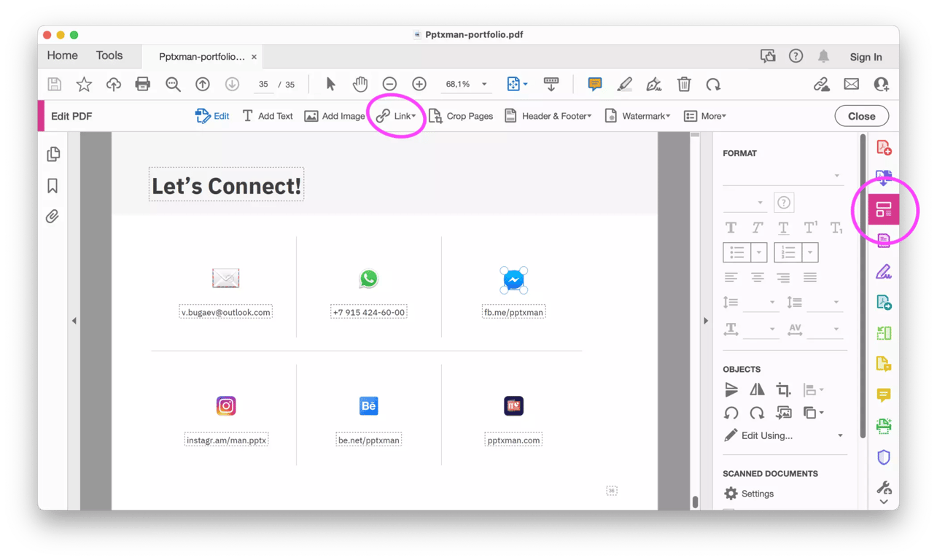Open the green Organize Pages tool
The image size is (937, 560).
point(884,333)
